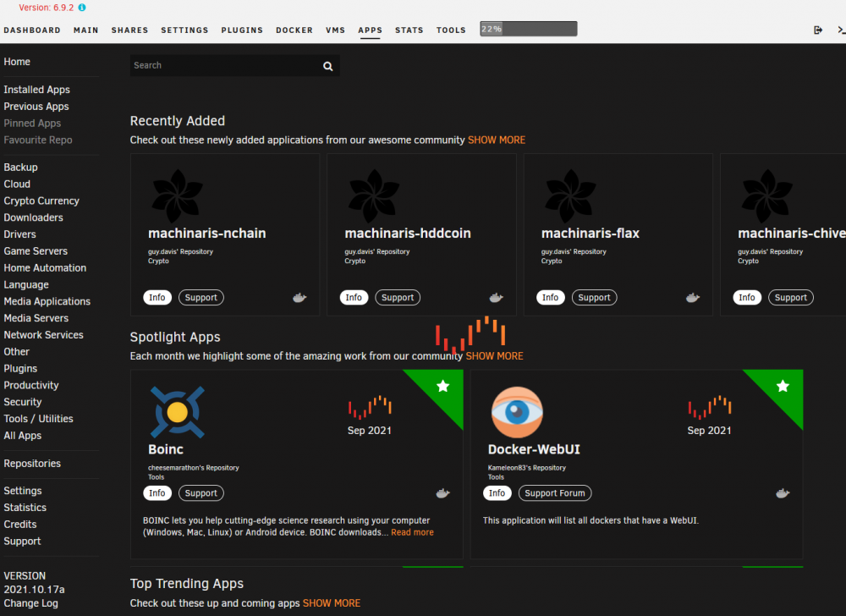The height and width of the screenshot is (616, 846).
Task: Click Support on machinaris-chive
Action: point(790,298)
